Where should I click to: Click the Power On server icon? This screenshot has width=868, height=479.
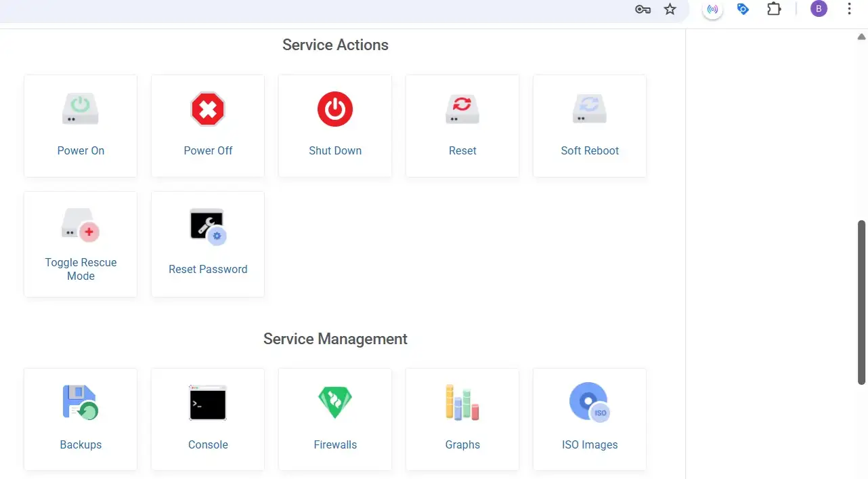coord(81,109)
